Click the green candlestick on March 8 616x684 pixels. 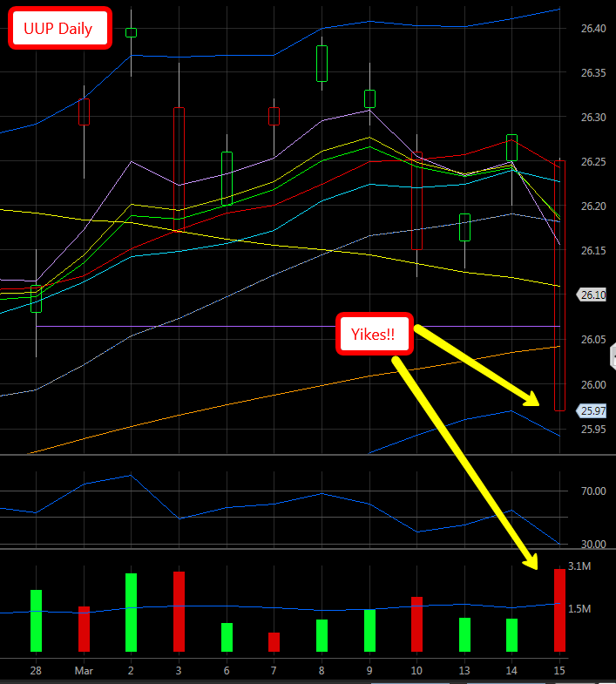322,63
